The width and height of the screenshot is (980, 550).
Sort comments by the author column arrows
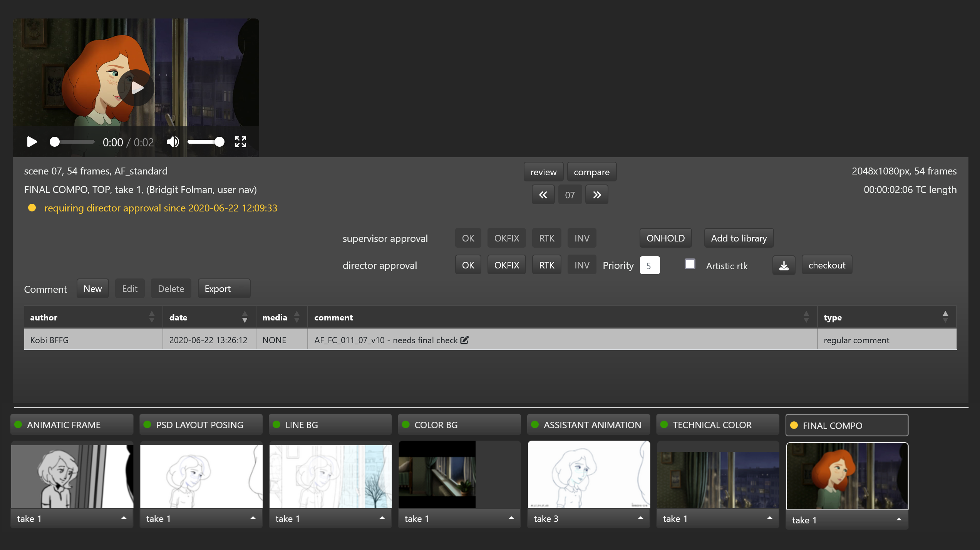point(152,317)
